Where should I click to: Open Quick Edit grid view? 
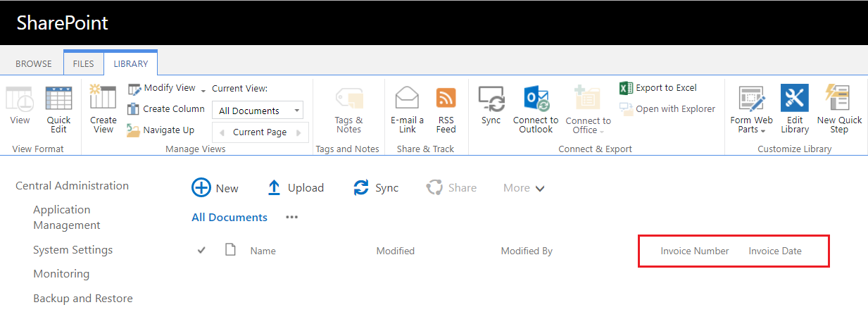point(59,109)
